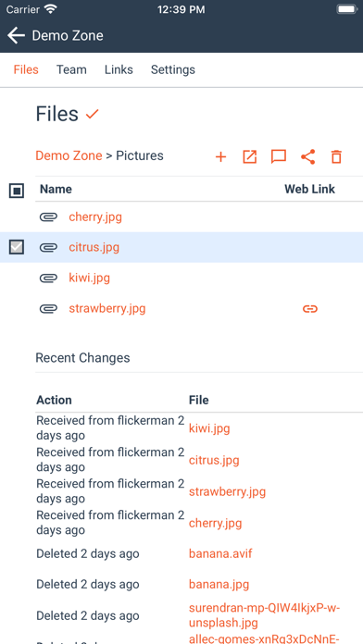Viewport: 363px width, 644px height.
Task: Go to the Settings tab
Action: [172, 69]
